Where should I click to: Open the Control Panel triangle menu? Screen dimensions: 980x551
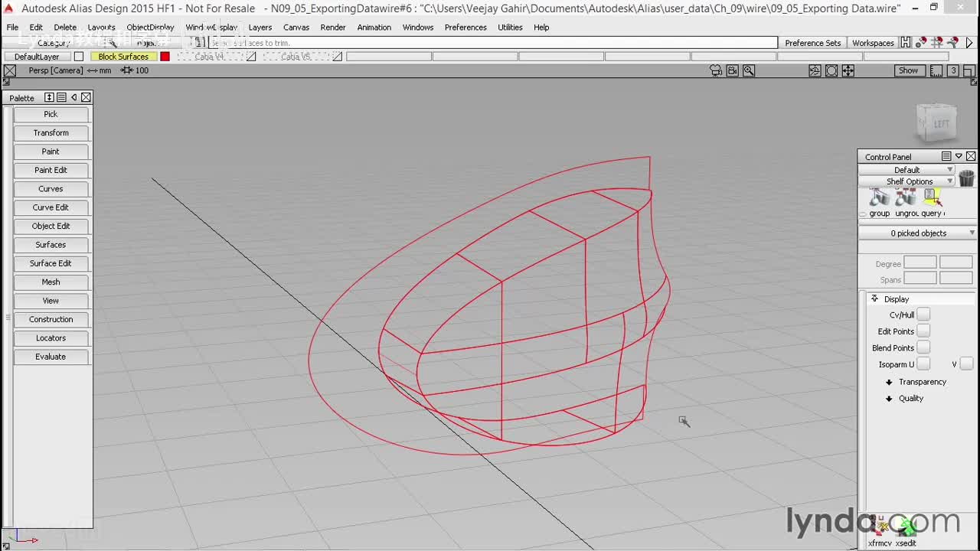point(959,156)
